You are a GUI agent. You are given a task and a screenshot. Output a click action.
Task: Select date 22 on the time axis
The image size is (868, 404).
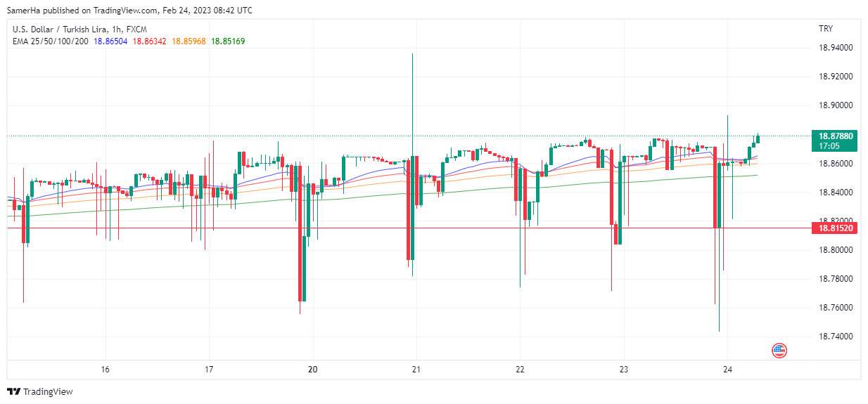520,370
